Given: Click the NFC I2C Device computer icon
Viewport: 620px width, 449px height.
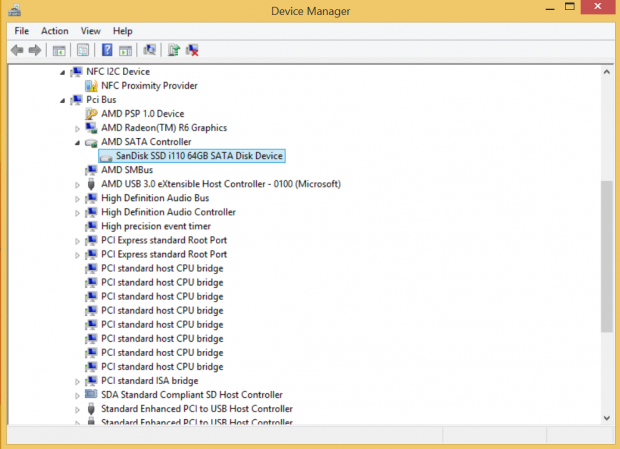Looking at the screenshot, I should pos(76,72).
